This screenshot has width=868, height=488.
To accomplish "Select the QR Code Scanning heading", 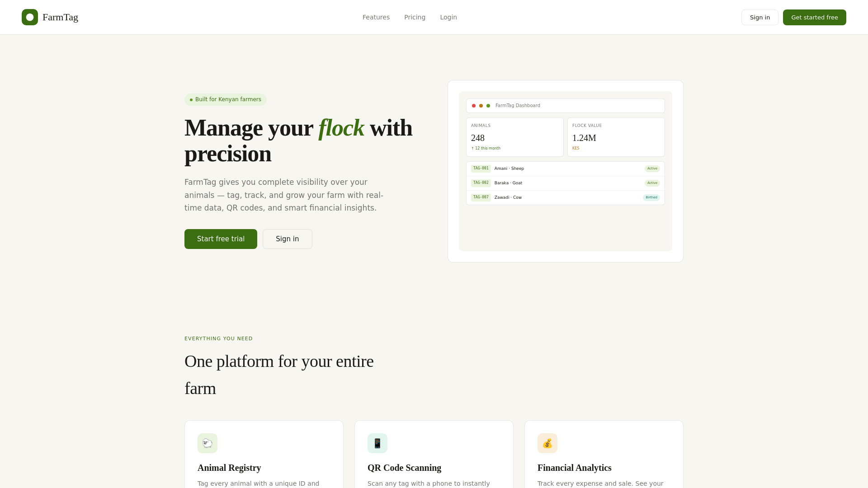I will (x=404, y=468).
